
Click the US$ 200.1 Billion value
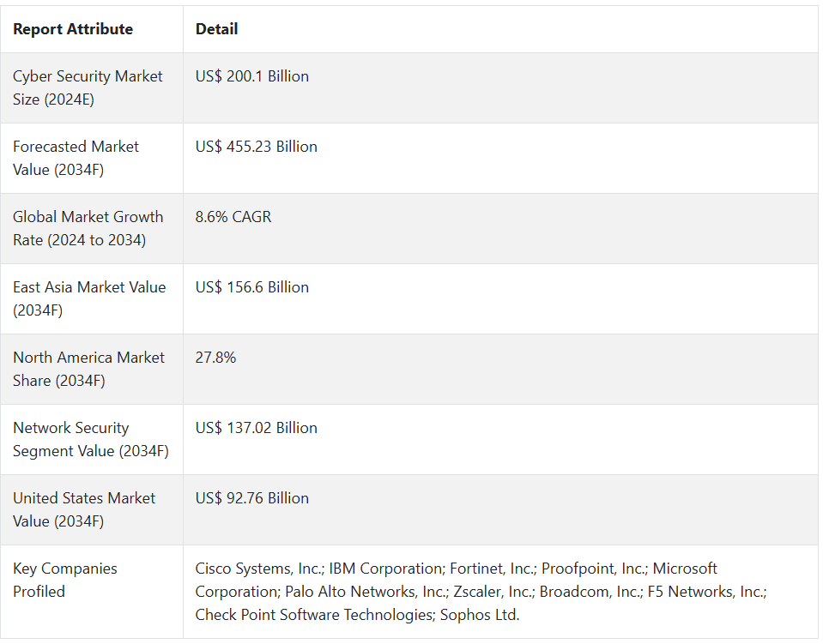coord(251,76)
